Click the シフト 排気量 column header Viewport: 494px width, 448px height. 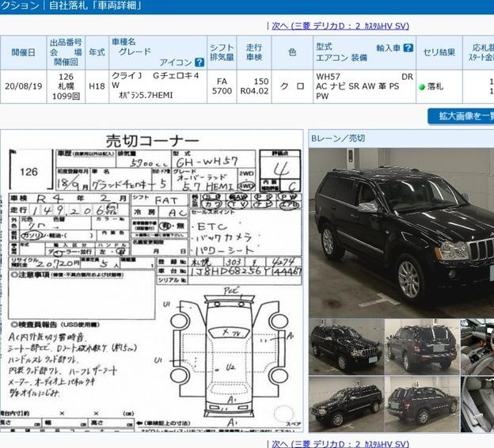pyautogui.click(x=222, y=52)
